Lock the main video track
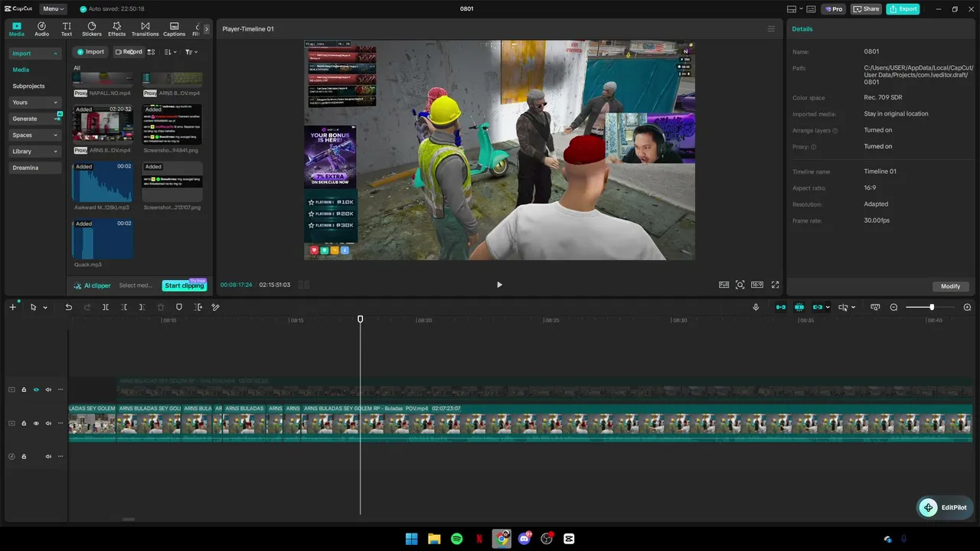 click(x=24, y=423)
